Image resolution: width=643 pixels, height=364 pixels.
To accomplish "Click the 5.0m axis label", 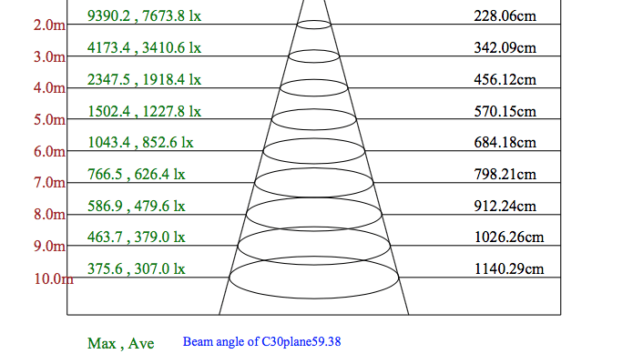I will [49, 120].
